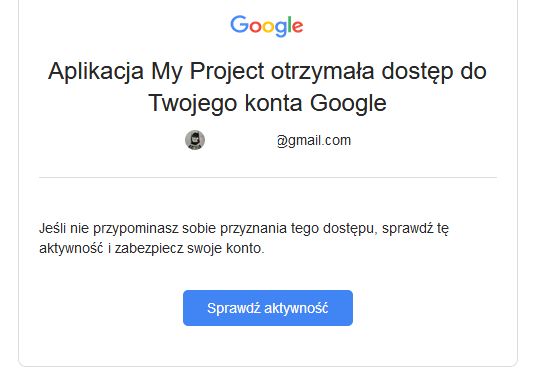Image resolution: width=543 pixels, height=369 pixels.
Task: Click the red first o in logo
Action: pyautogui.click(x=255, y=27)
